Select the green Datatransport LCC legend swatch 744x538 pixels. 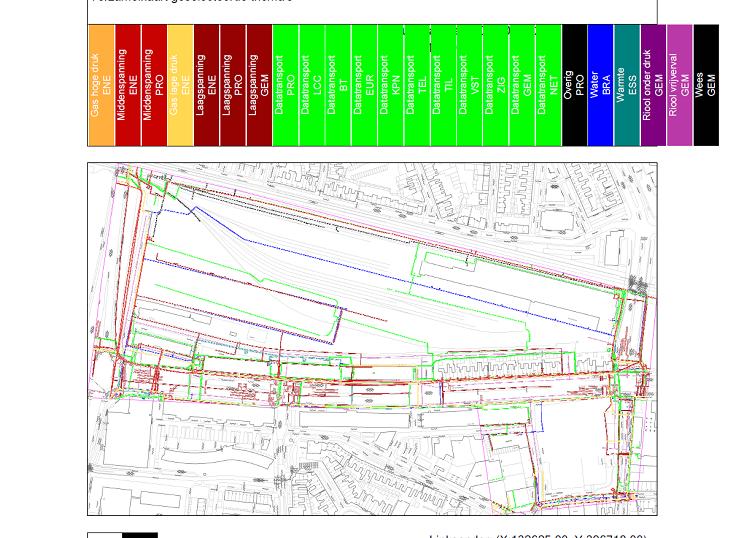tap(312, 85)
